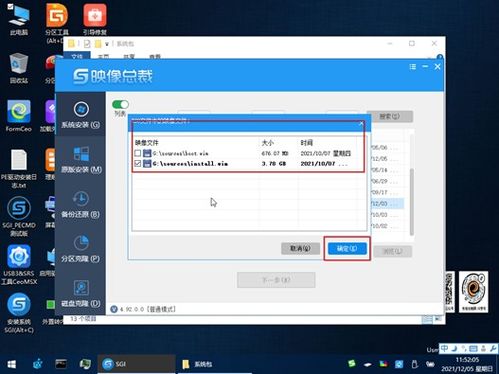
Task: Click the 取消 button in dialog
Action: [x=300, y=249]
